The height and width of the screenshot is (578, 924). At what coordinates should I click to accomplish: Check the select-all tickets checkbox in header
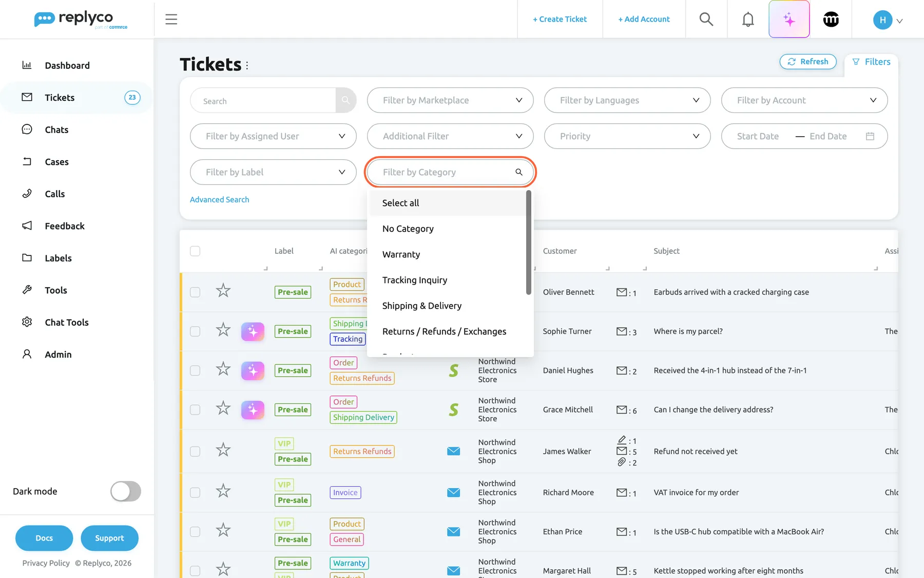click(195, 251)
